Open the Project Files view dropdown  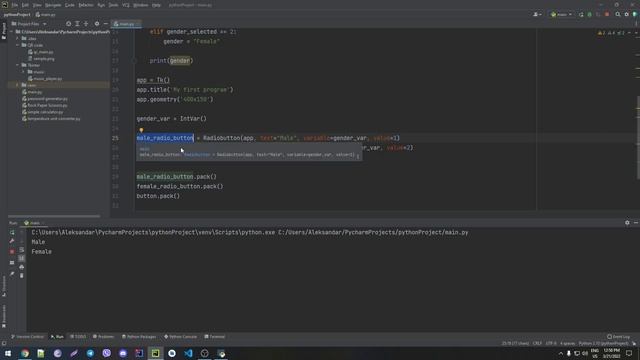pyautogui.click(x=29, y=24)
